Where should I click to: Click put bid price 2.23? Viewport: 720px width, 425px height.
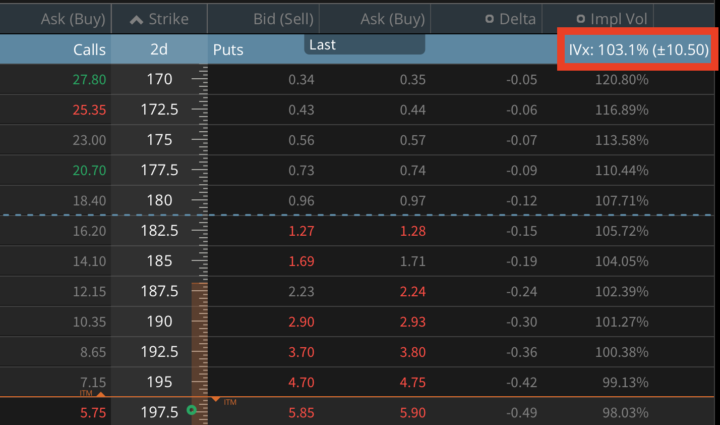click(301, 291)
